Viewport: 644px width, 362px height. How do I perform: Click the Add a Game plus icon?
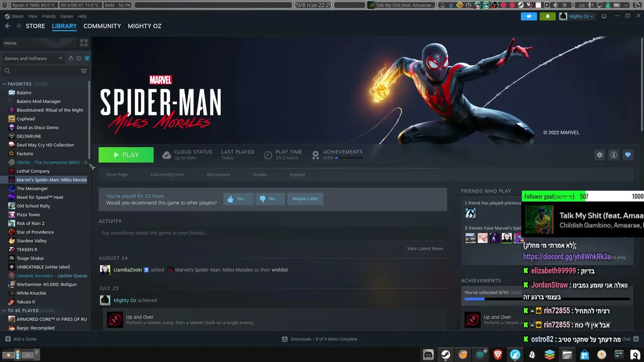point(8,339)
